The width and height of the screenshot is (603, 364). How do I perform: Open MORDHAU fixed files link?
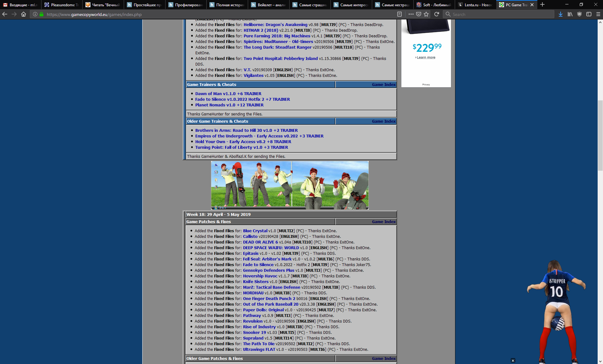pos(253,293)
